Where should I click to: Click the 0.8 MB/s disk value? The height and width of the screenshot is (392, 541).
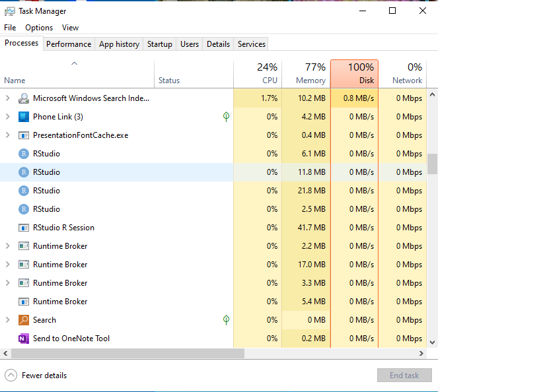coord(359,98)
